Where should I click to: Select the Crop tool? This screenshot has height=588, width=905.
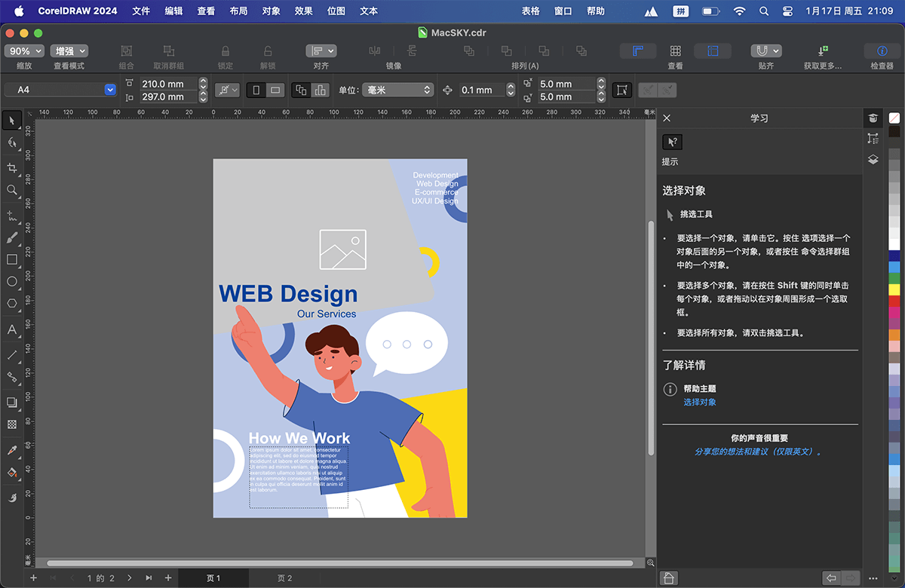pos(12,167)
